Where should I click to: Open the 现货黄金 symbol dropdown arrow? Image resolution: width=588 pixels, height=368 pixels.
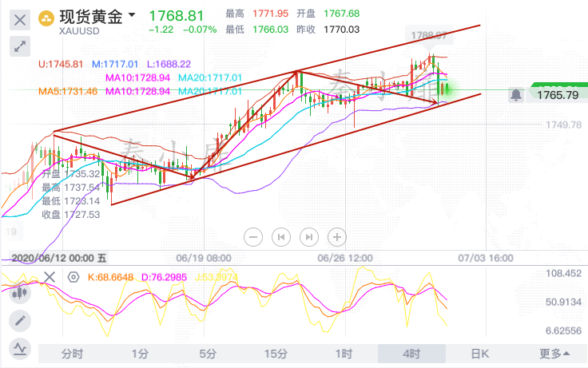point(132,15)
